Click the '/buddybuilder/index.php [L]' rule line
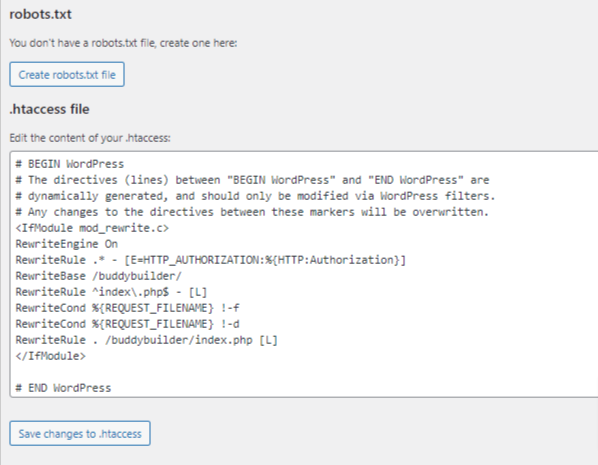The height and width of the screenshot is (465, 598). pos(147,340)
